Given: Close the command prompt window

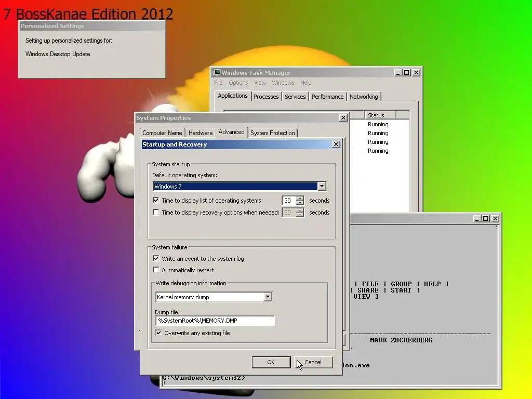Looking at the screenshot, I should [x=495, y=219].
